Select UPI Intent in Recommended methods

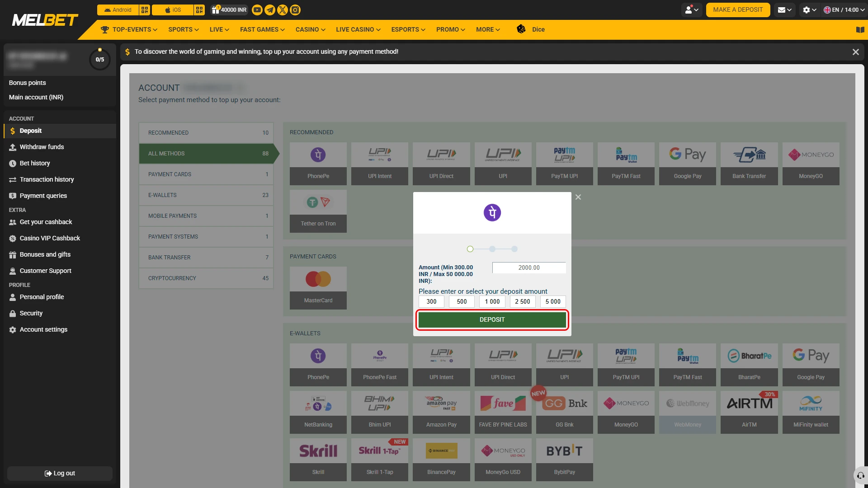pyautogui.click(x=380, y=164)
